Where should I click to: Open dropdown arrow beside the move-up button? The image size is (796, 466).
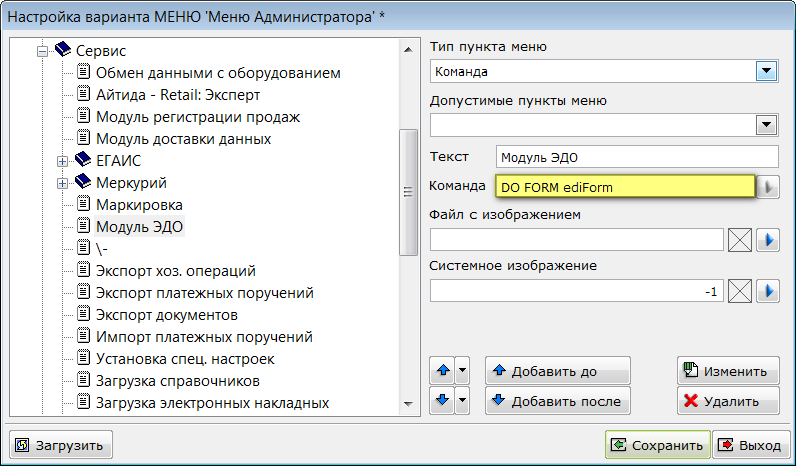point(462,371)
